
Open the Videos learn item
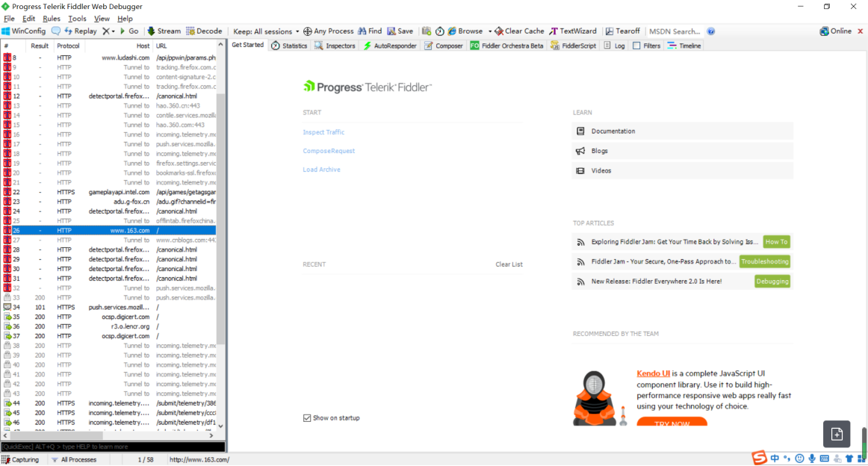point(682,171)
